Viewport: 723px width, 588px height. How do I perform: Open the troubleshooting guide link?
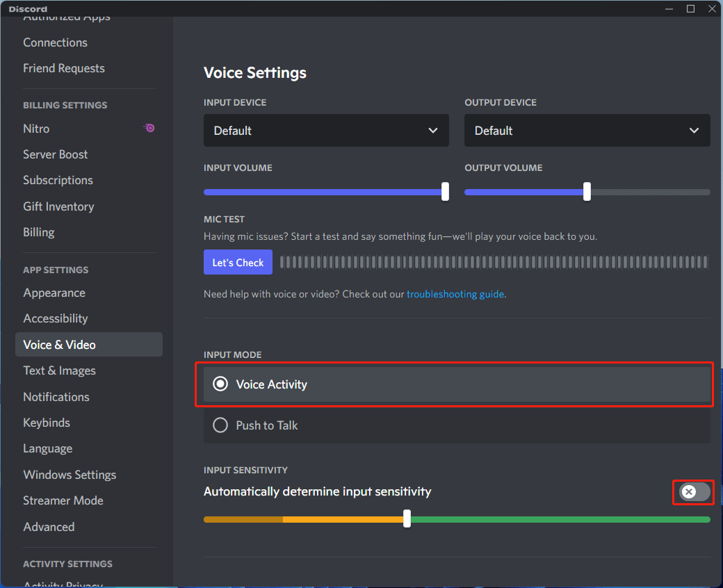pyautogui.click(x=455, y=294)
